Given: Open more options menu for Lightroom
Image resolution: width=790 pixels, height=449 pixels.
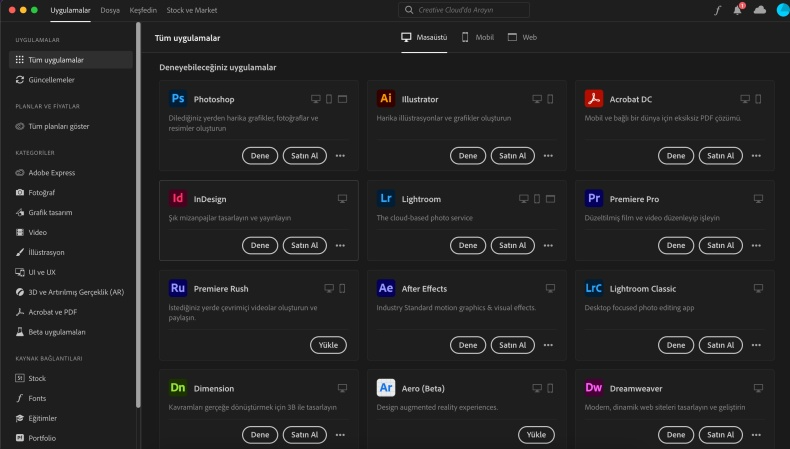Looking at the screenshot, I should [548, 245].
